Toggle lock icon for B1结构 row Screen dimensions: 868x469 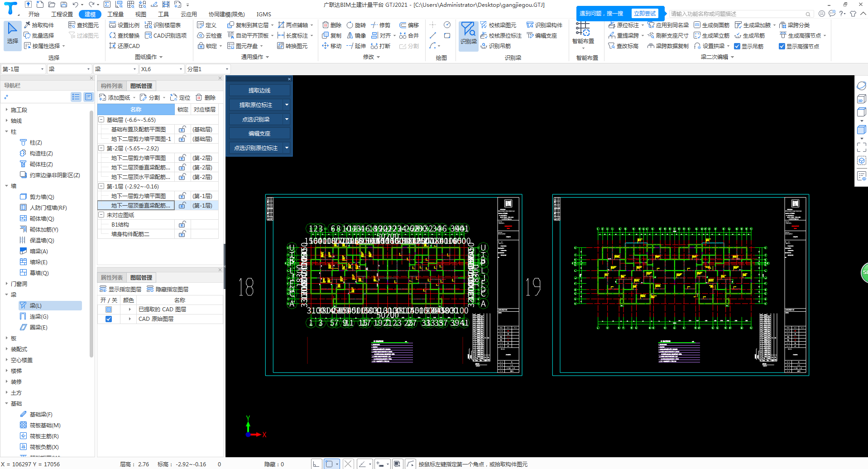182,224
